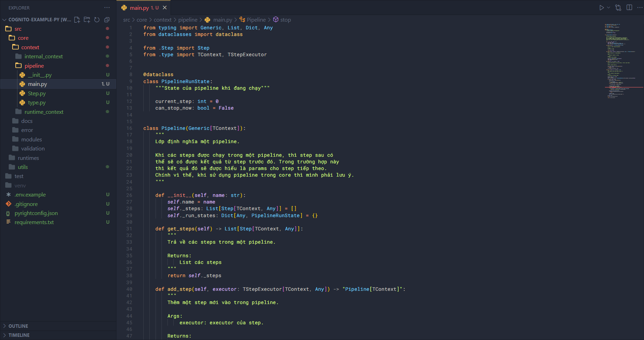Select the main.py editor tab

tap(139, 8)
